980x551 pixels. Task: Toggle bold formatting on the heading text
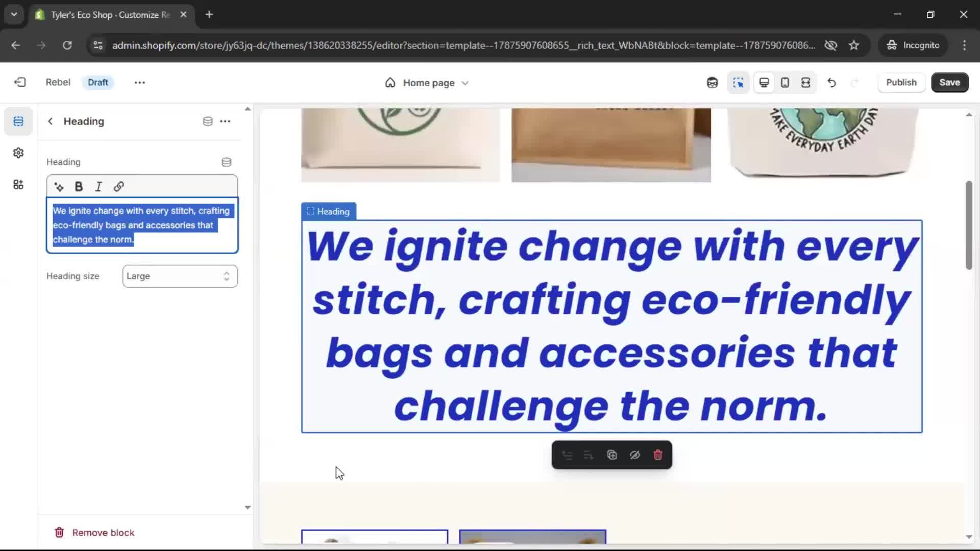pyautogui.click(x=79, y=186)
